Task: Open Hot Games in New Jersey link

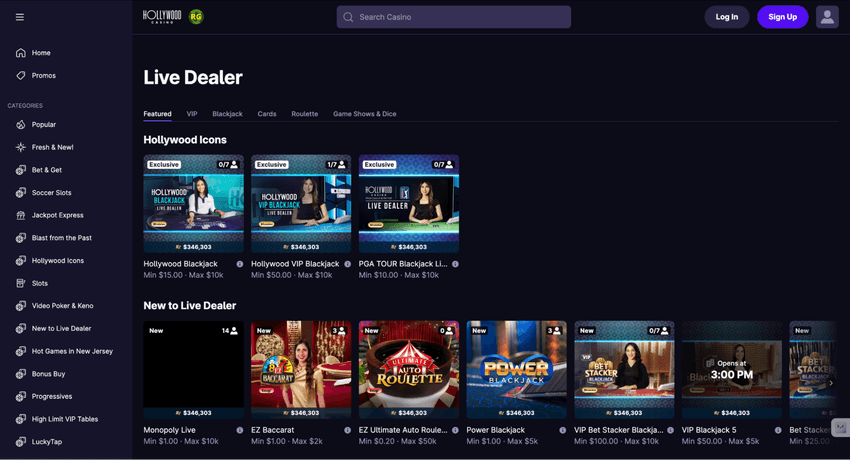Action: [72, 351]
